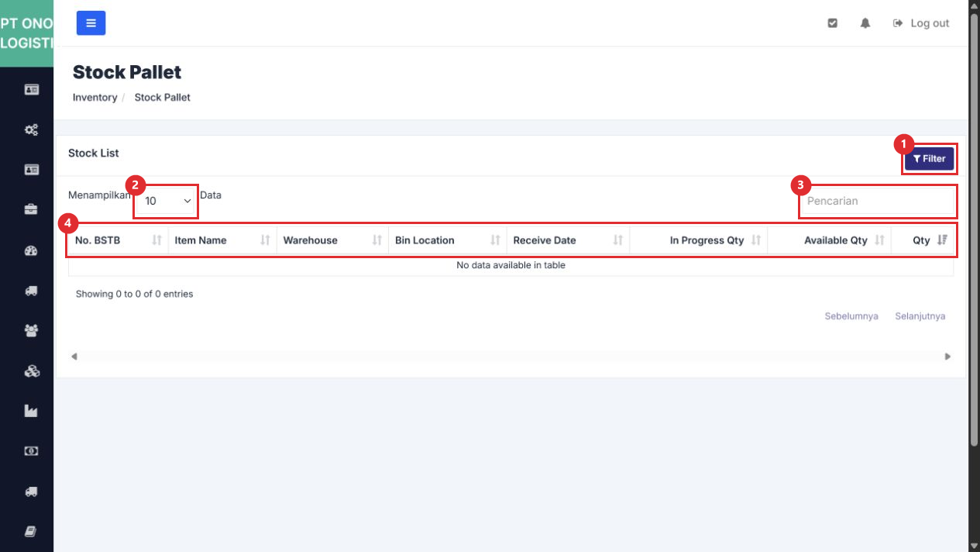The width and height of the screenshot is (980, 552).
Task: Click the checkbox task icon in header
Action: (833, 23)
